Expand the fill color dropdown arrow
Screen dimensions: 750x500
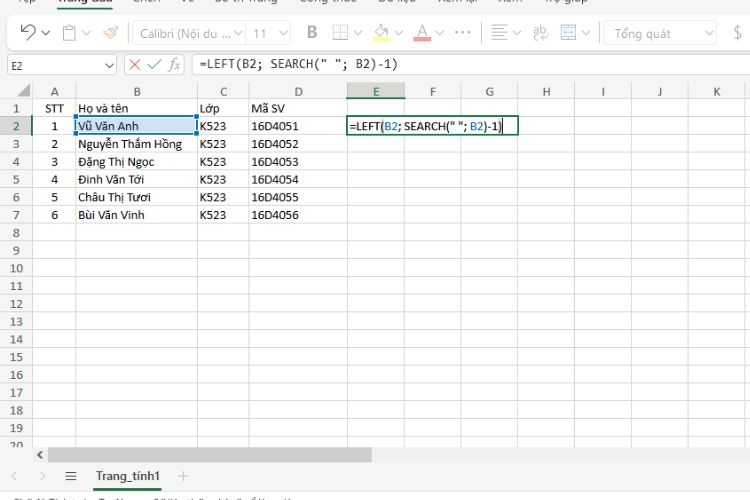click(399, 33)
